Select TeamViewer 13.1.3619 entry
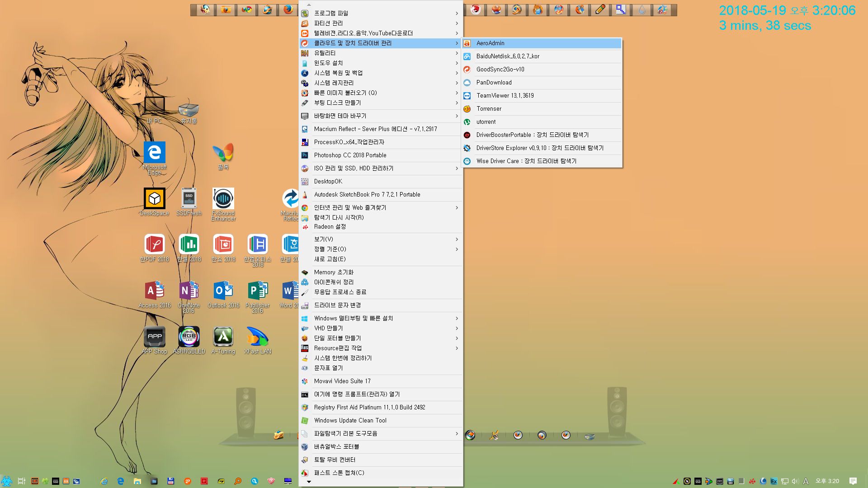The width and height of the screenshot is (868, 488). tap(542, 95)
